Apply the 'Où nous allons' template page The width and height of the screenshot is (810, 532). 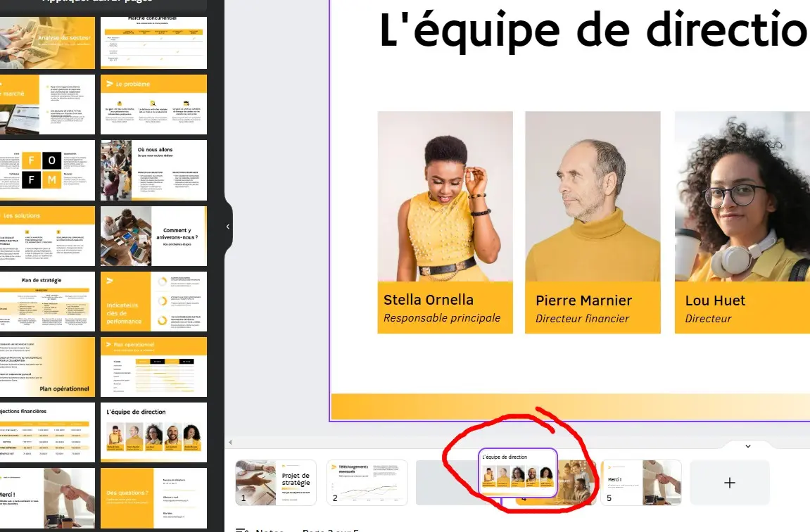[154, 170]
